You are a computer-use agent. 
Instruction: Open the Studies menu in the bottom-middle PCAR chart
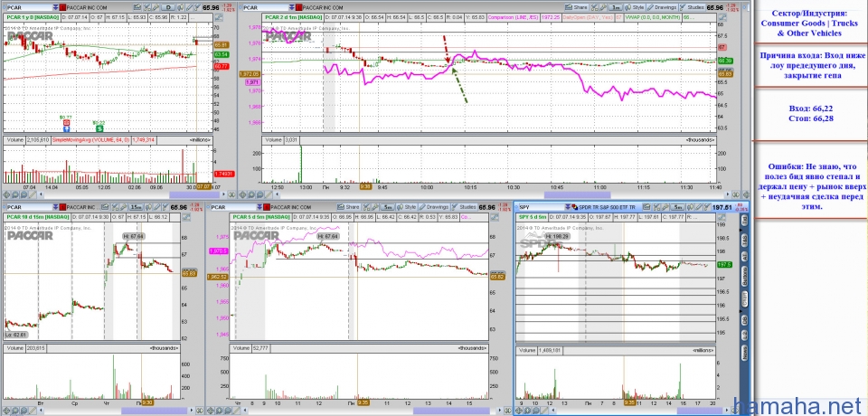point(464,206)
